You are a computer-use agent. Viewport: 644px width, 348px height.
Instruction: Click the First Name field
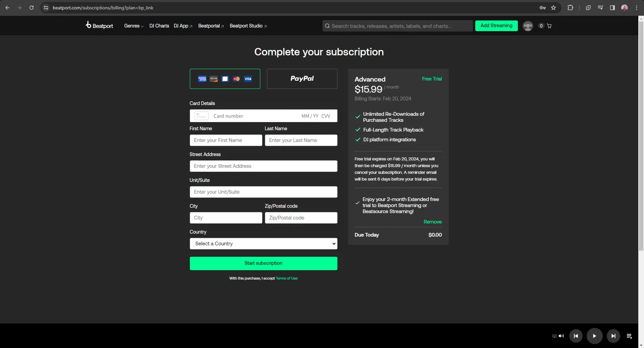pyautogui.click(x=226, y=140)
